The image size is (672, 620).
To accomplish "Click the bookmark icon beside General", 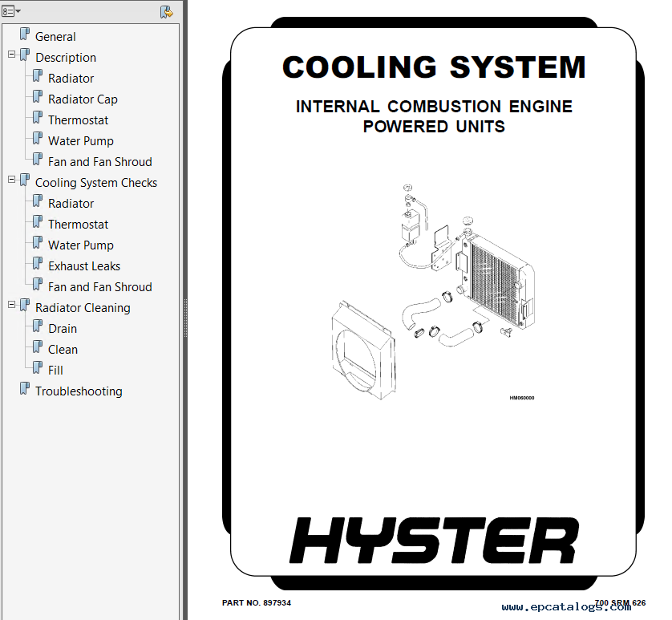I will click(25, 34).
